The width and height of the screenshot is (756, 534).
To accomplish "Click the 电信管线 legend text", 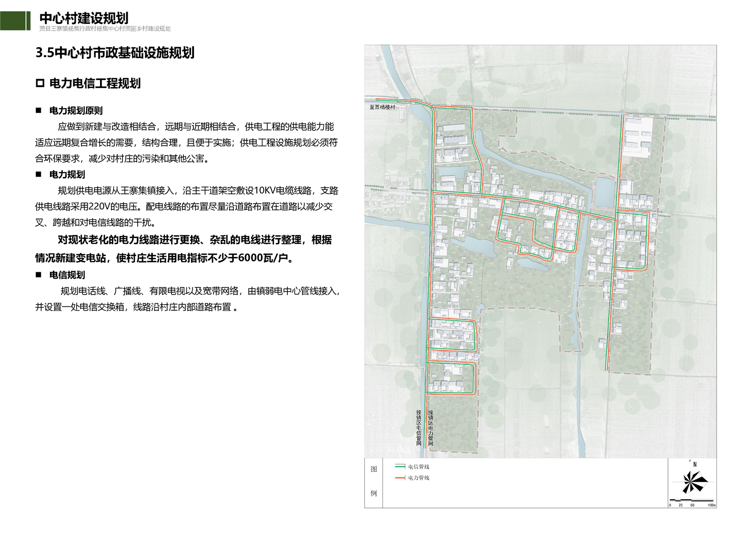I will point(419,467).
